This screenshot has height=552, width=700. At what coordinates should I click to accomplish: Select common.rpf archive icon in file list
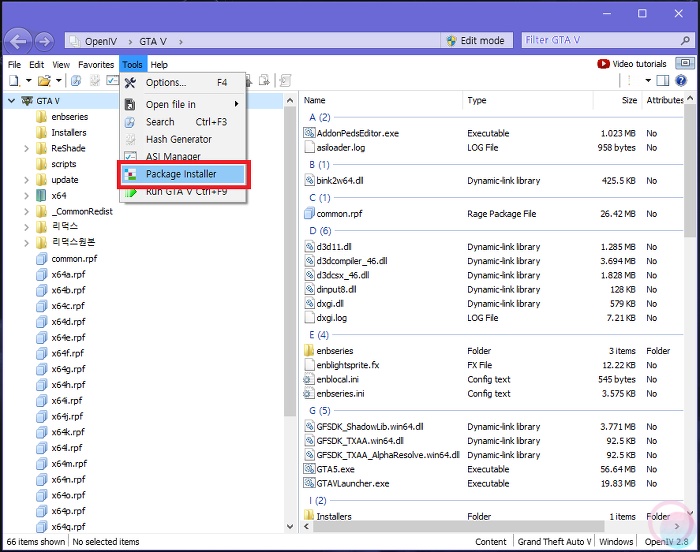tap(309, 213)
